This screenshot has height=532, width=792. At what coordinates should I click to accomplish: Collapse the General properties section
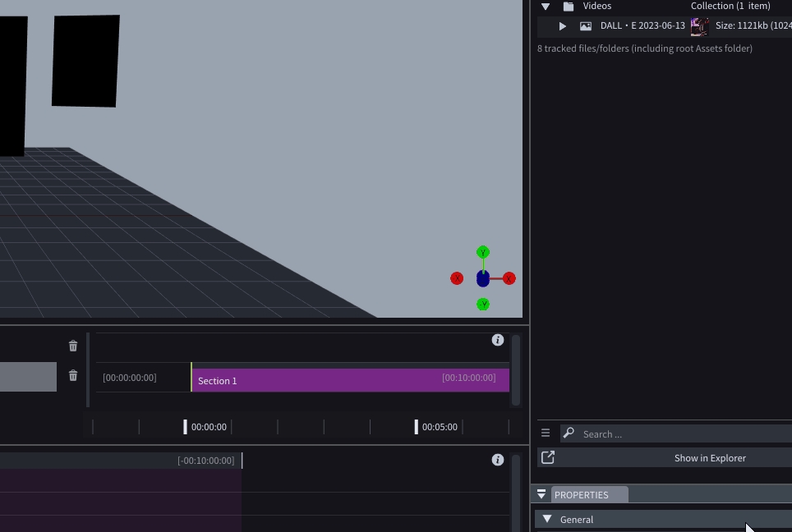tap(548, 519)
